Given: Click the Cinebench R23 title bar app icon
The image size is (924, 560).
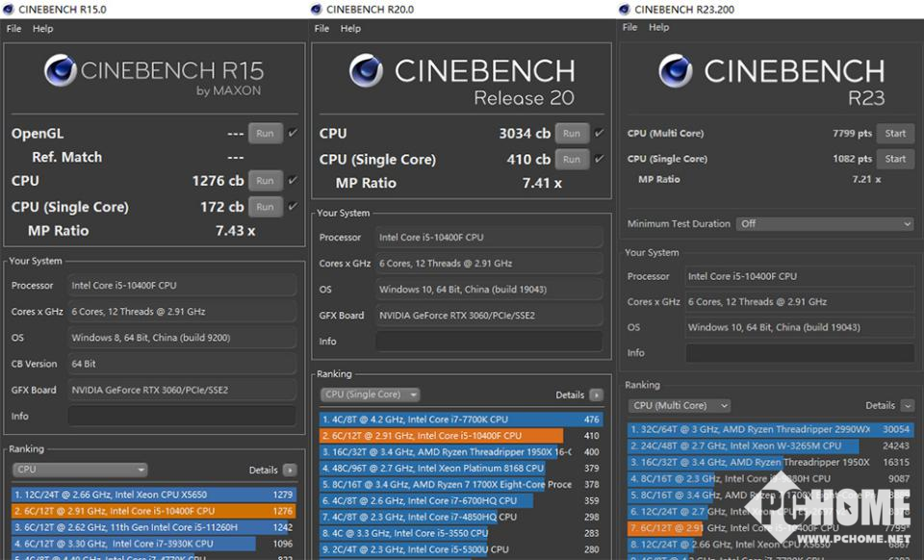Looking at the screenshot, I should [625, 9].
